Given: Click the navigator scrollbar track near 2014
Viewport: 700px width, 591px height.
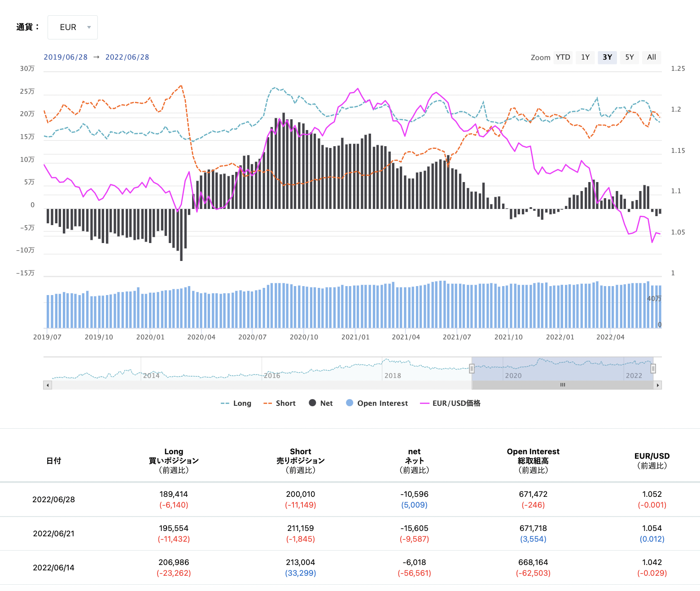Looking at the screenshot, I should 151,385.
